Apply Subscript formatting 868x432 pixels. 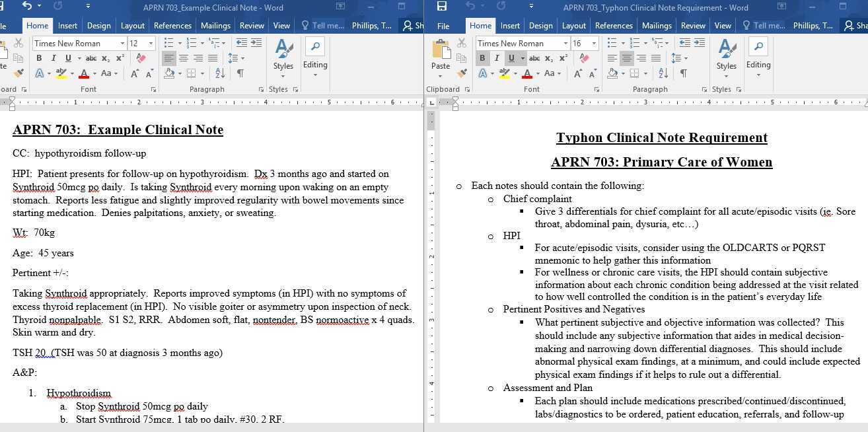pos(106,58)
